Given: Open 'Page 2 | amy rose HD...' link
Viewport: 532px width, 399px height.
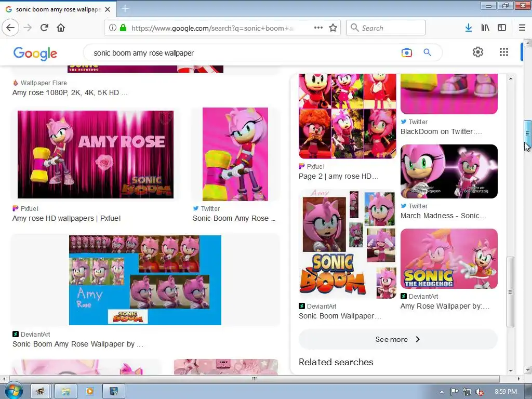Looking at the screenshot, I should pos(339,177).
